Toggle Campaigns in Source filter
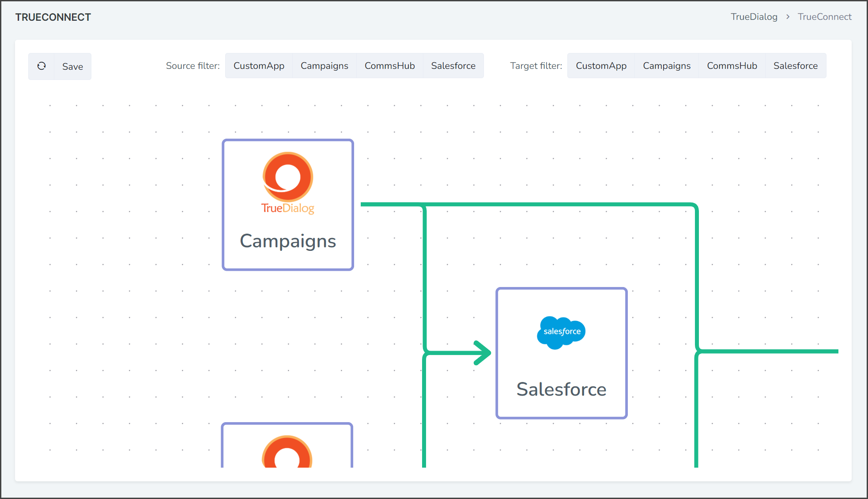Viewport: 868px width, 499px height. coord(325,66)
